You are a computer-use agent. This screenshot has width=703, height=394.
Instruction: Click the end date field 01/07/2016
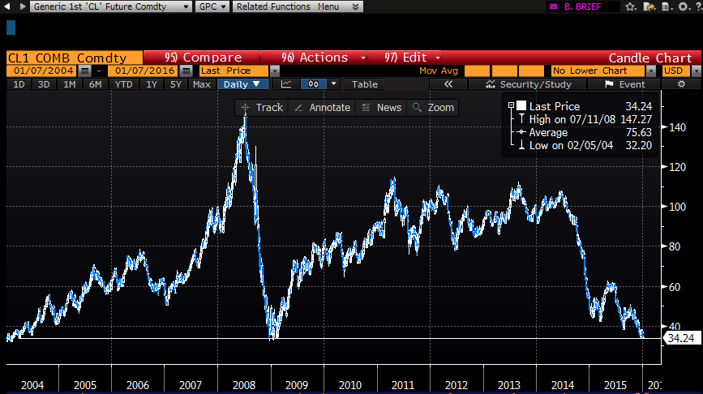(144, 71)
